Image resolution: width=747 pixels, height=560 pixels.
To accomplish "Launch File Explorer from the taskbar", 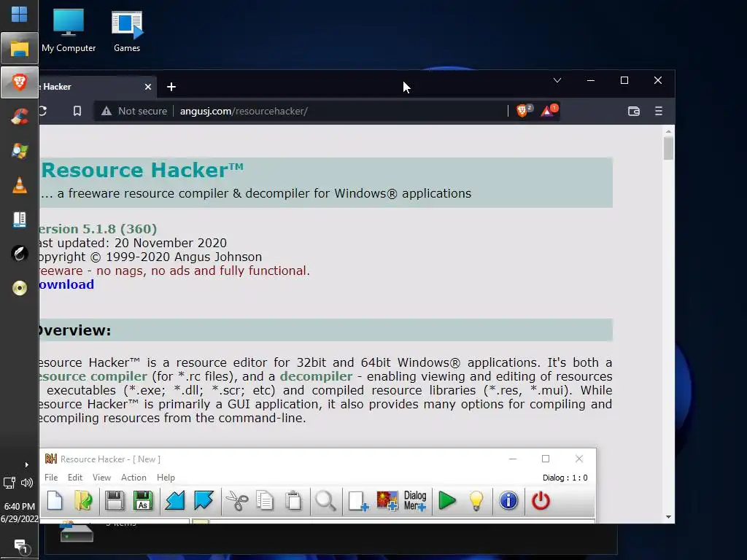I will (x=19, y=48).
